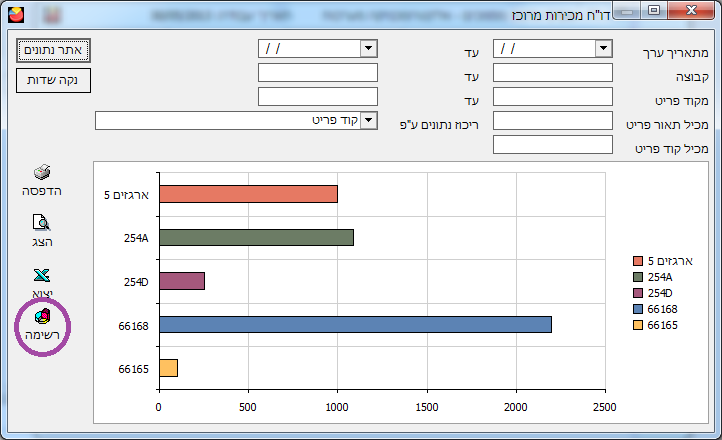This screenshot has height=440, width=722.
Task: Click the orange 66165 legend swatch
Action: coord(638,326)
